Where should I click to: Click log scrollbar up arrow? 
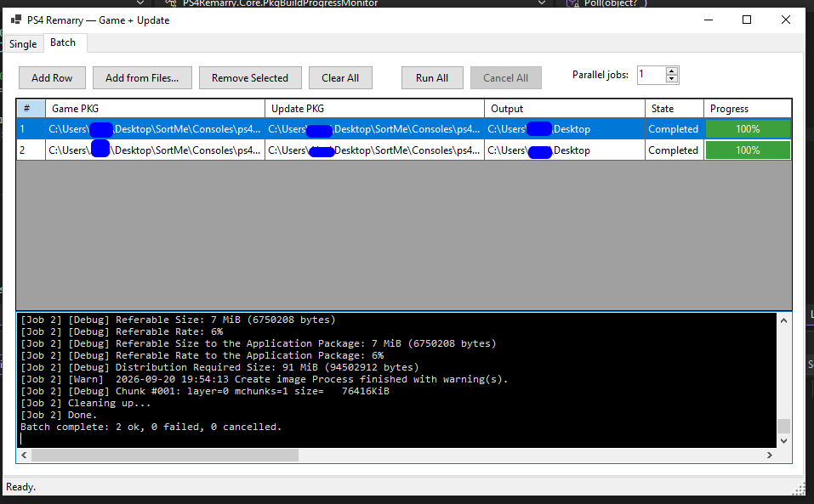point(784,320)
